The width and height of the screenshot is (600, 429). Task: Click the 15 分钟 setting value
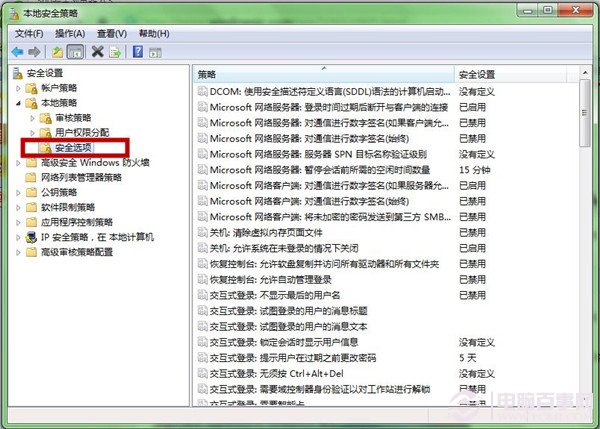click(474, 170)
